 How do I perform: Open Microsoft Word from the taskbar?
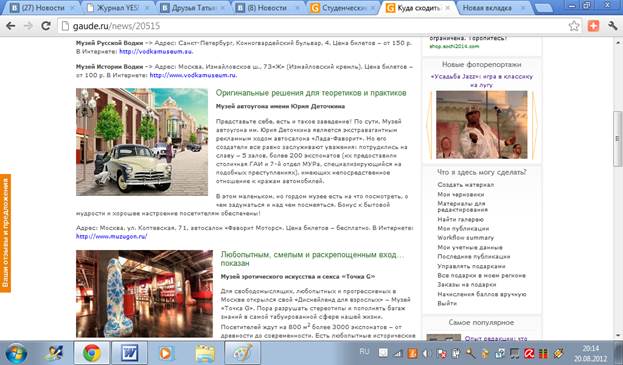click(129, 353)
